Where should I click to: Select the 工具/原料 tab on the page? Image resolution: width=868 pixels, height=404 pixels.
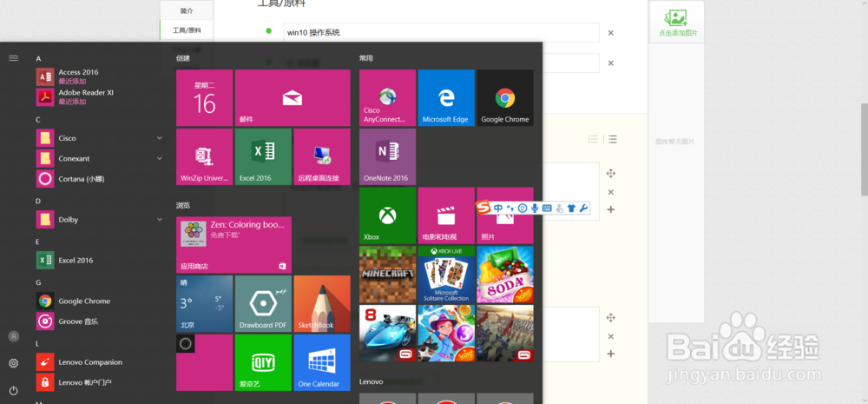(x=187, y=30)
